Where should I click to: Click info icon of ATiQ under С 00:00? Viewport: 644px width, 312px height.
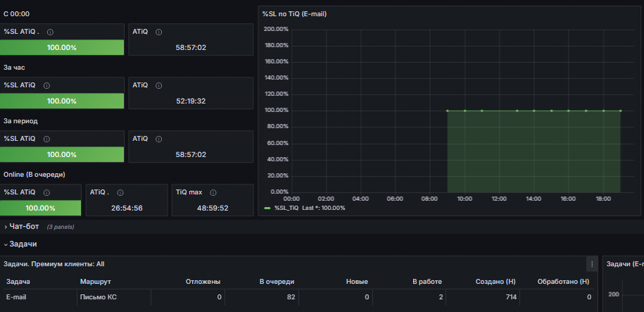click(x=159, y=32)
